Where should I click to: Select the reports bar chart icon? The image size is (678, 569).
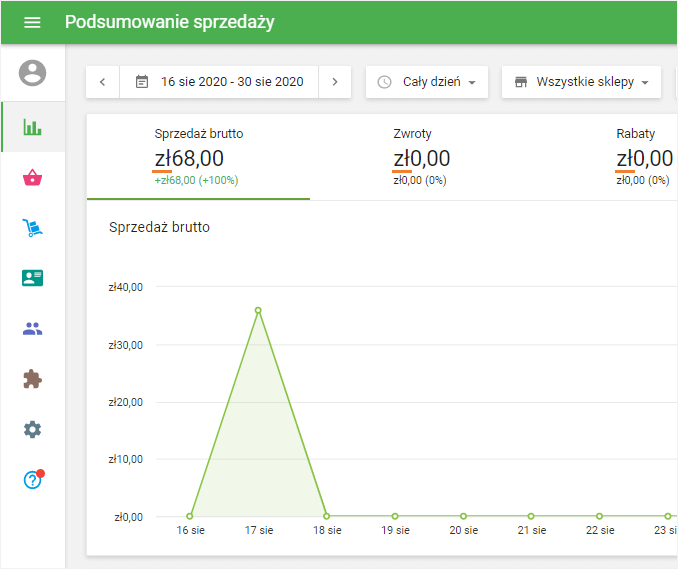tap(33, 127)
